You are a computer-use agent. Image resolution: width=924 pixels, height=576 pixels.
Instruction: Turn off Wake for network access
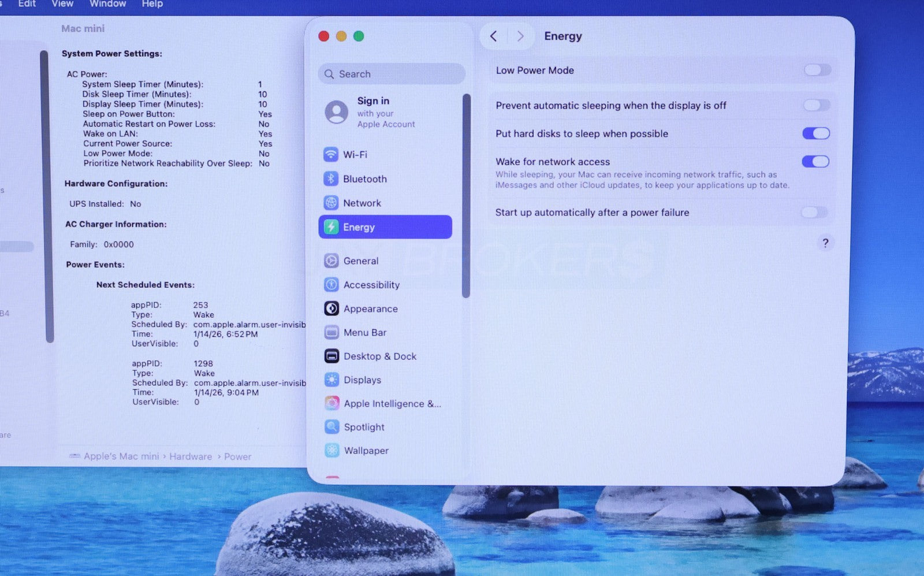[x=815, y=162]
